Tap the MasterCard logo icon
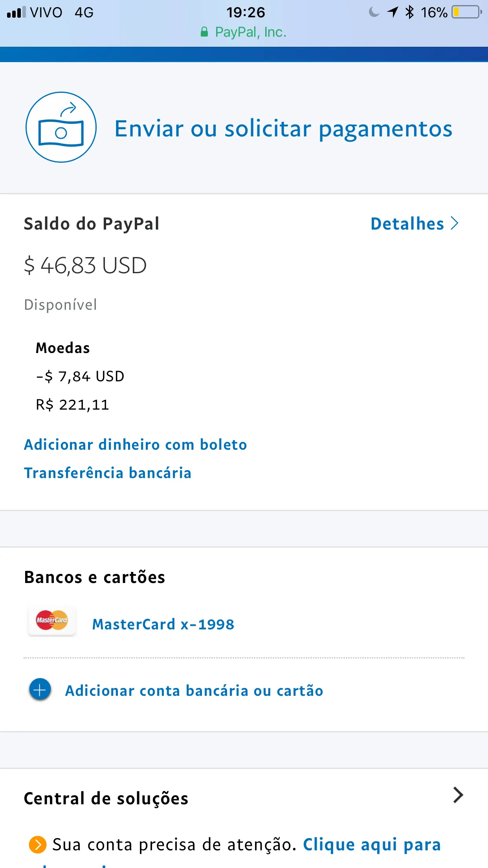Screen dimensions: 488x868 tap(52, 620)
